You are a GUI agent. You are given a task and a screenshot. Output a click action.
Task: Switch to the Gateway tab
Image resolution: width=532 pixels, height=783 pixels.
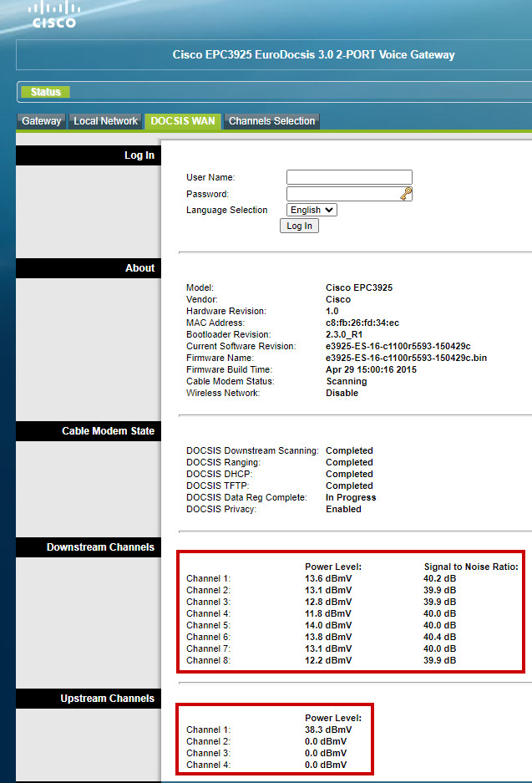pos(42,121)
